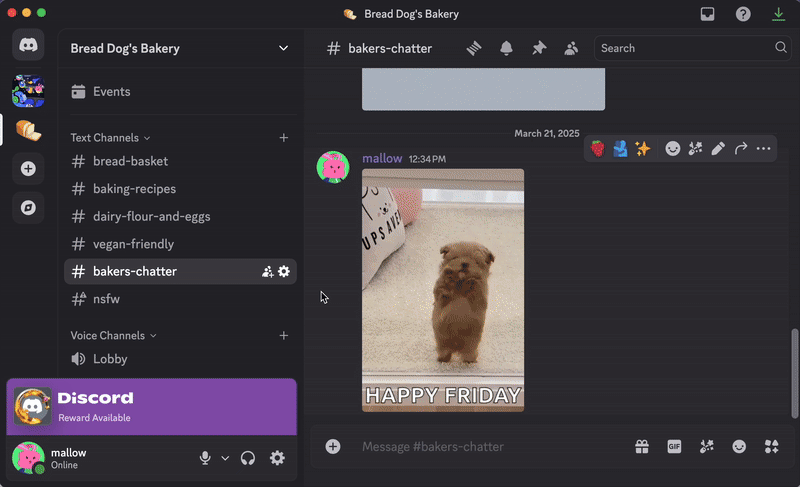This screenshot has width=800, height=487.
Task: Click the message input field
Action: click(480, 447)
